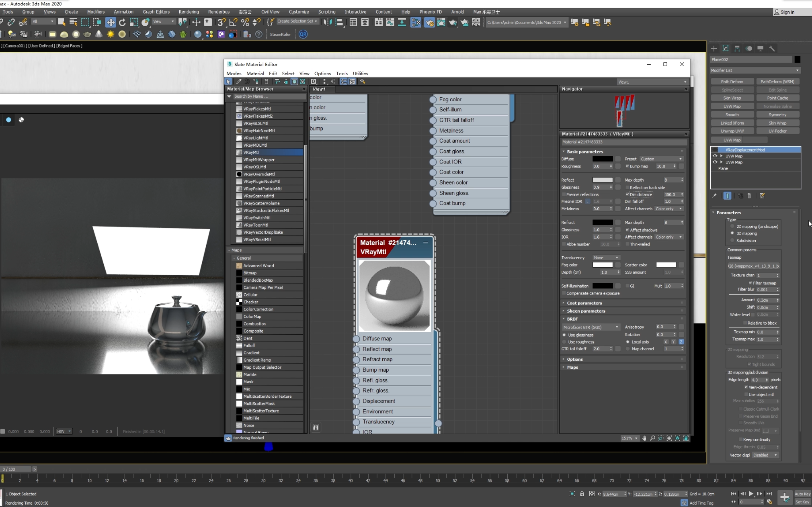This screenshot has width=812, height=507.
Task: Select the Move tool in main toolbar
Action: pyautogui.click(x=111, y=22)
